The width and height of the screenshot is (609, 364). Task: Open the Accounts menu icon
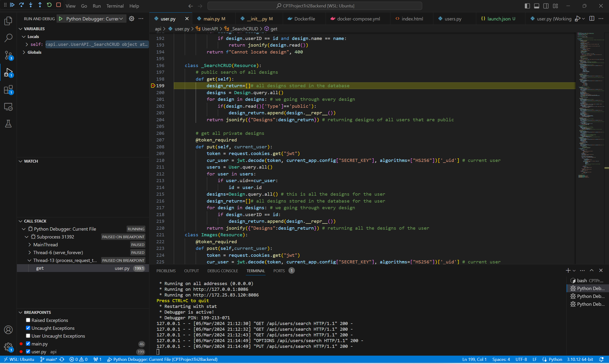[8, 330]
